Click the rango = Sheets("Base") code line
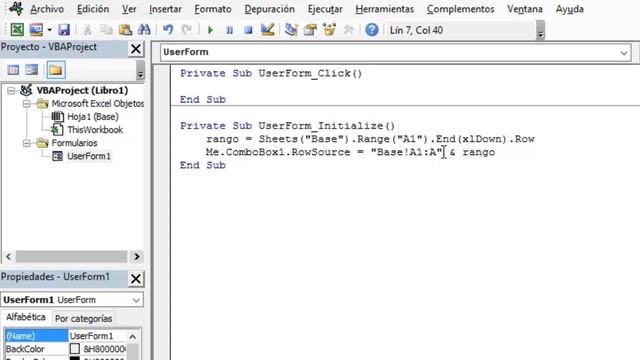Image resolution: width=640 pixels, height=360 pixels. 370,139
